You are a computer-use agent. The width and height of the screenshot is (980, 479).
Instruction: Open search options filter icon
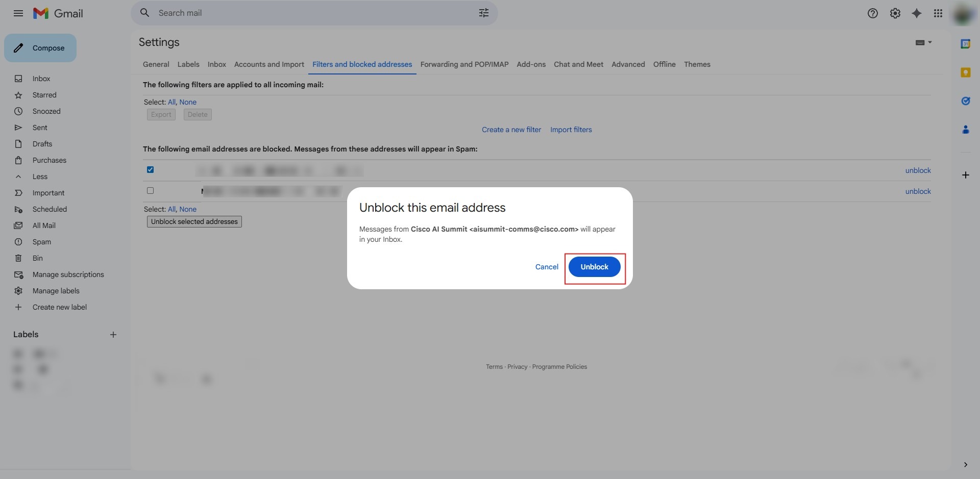coord(483,13)
